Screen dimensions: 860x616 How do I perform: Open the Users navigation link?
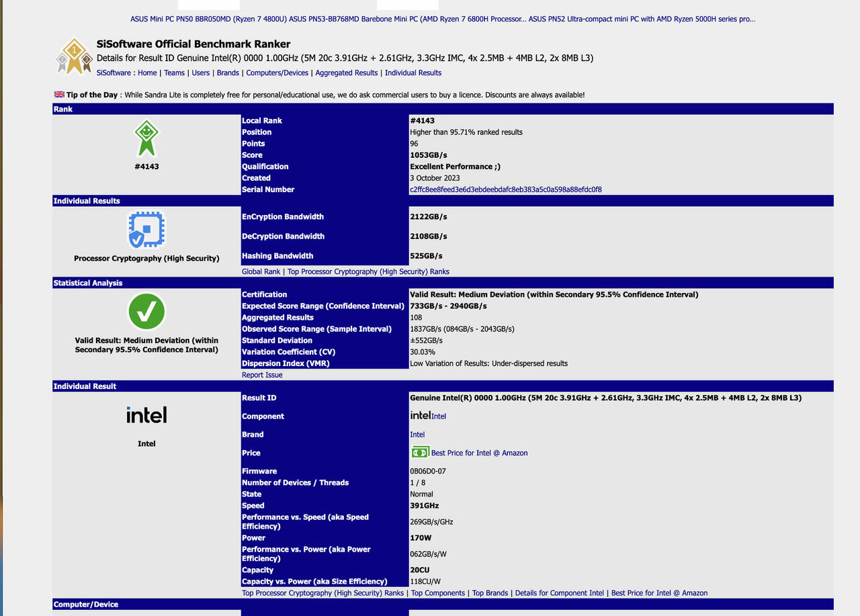coord(201,73)
